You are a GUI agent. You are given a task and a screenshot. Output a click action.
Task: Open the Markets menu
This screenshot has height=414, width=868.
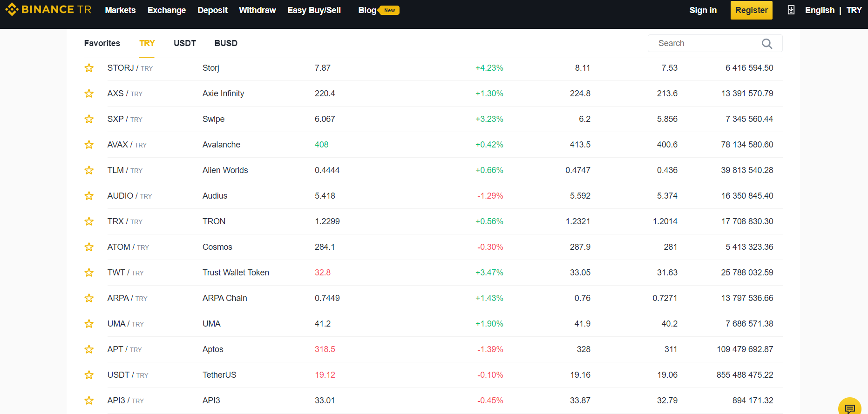point(120,10)
